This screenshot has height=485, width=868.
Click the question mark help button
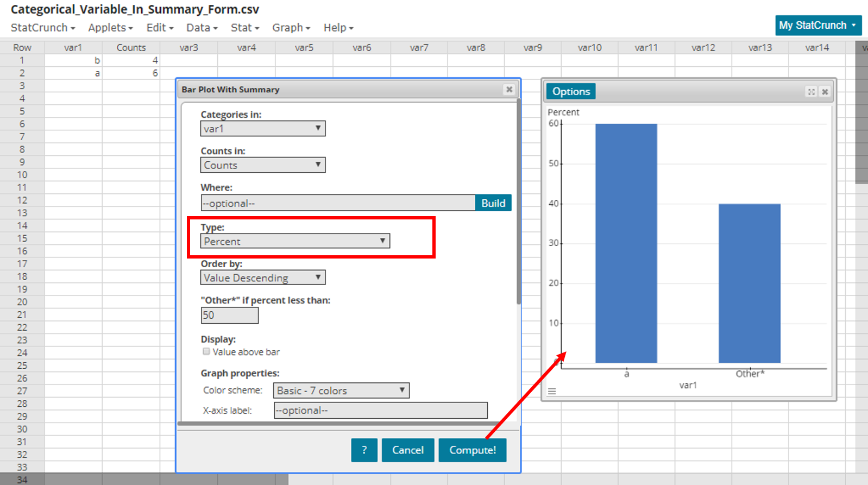pos(364,450)
